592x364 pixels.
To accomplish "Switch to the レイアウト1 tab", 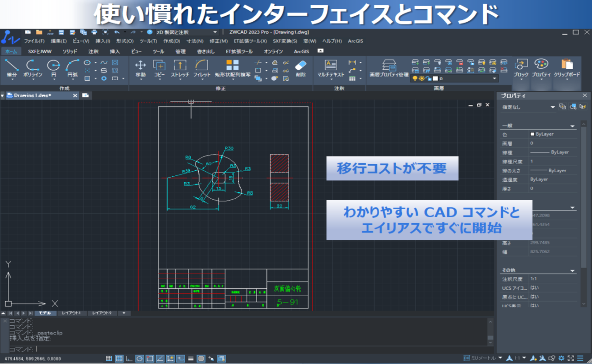I will coord(72,313).
